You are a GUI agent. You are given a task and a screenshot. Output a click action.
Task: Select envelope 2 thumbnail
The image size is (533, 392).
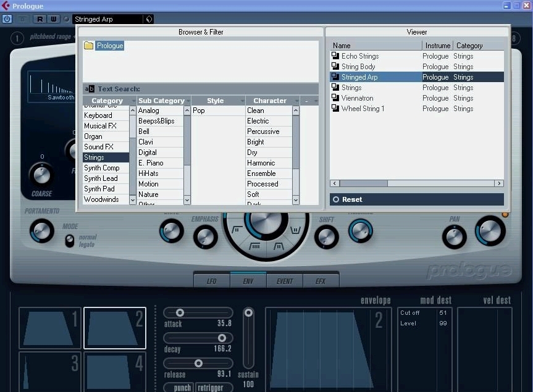point(115,328)
